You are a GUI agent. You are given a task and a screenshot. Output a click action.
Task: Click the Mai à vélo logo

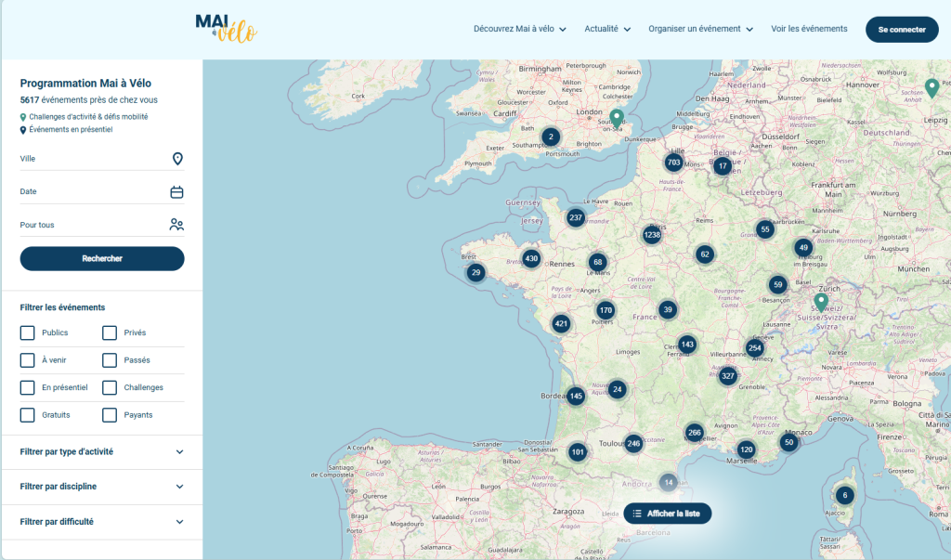(x=226, y=29)
